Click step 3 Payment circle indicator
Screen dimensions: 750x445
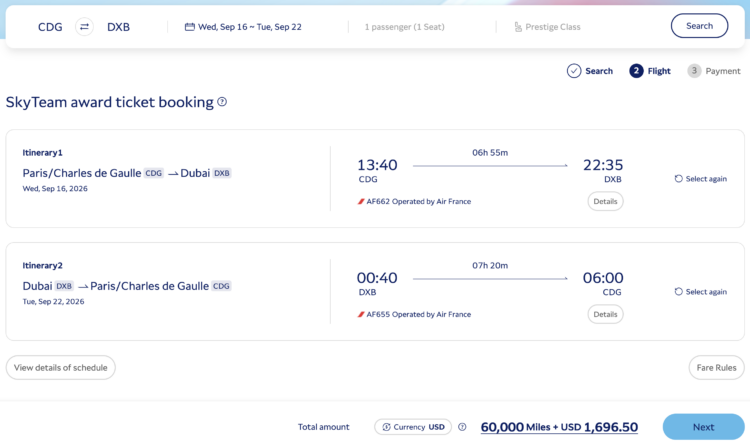(694, 71)
